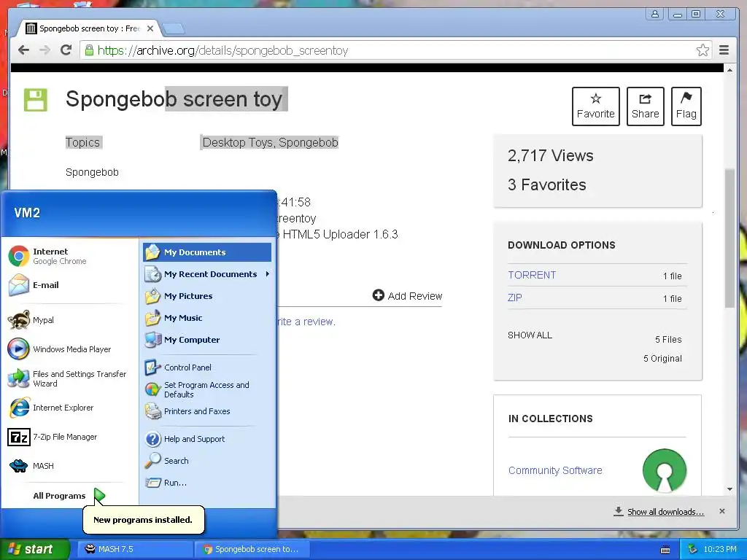
Task: Expand All Programs list
Action: coord(68,496)
